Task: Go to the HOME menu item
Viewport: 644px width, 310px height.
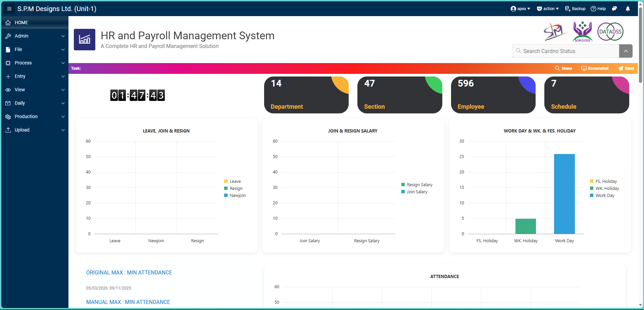Action: pos(35,22)
